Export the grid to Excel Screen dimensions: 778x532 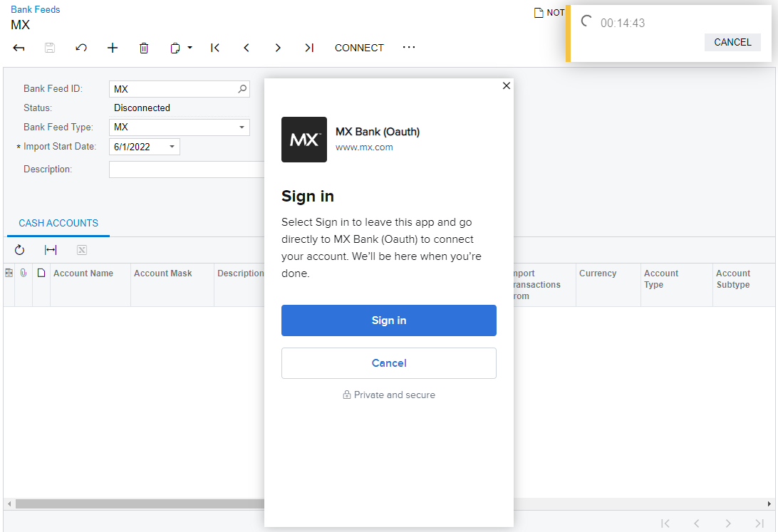[82, 250]
